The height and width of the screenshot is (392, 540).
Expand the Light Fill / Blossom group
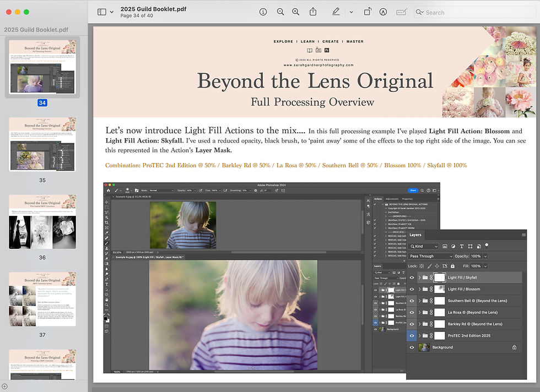[419, 289]
